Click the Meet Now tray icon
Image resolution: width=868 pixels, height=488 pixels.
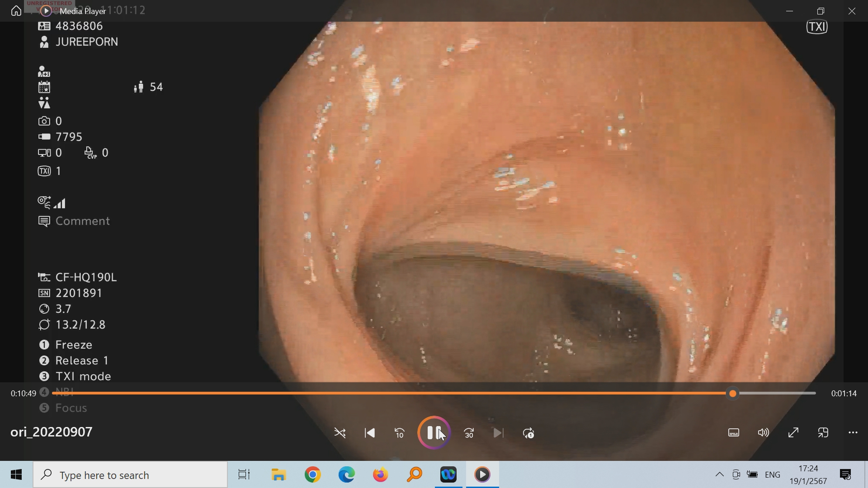[x=736, y=474]
